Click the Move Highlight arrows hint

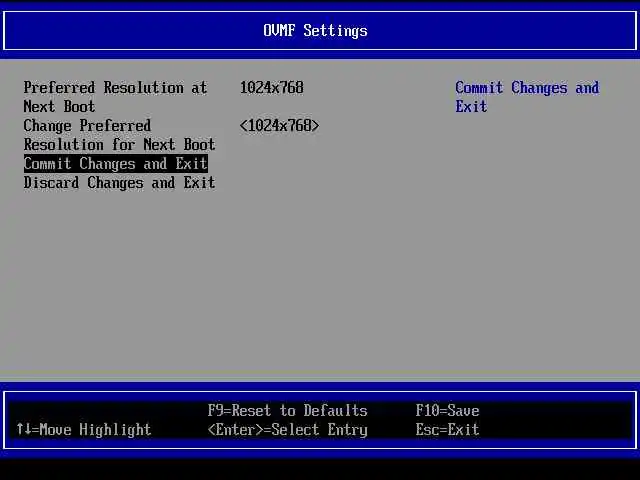point(84,429)
